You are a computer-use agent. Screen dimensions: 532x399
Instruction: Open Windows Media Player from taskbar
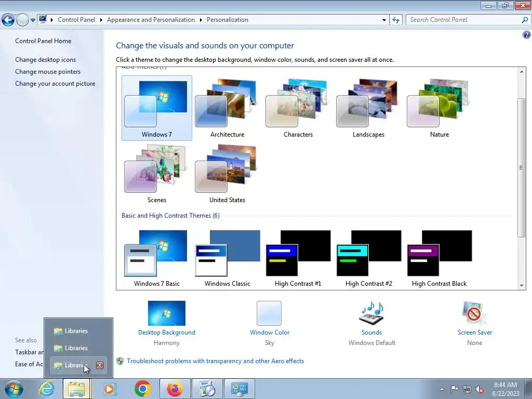click(109, 389)
